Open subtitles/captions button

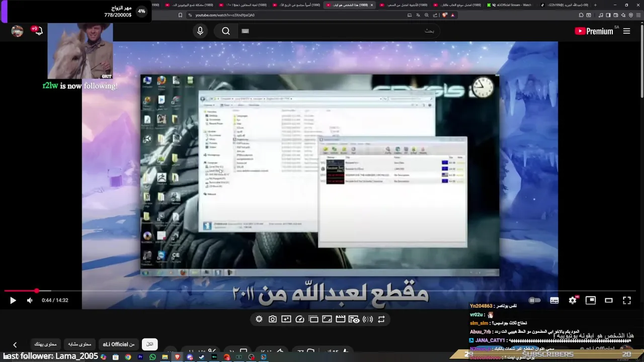(554, 301)
